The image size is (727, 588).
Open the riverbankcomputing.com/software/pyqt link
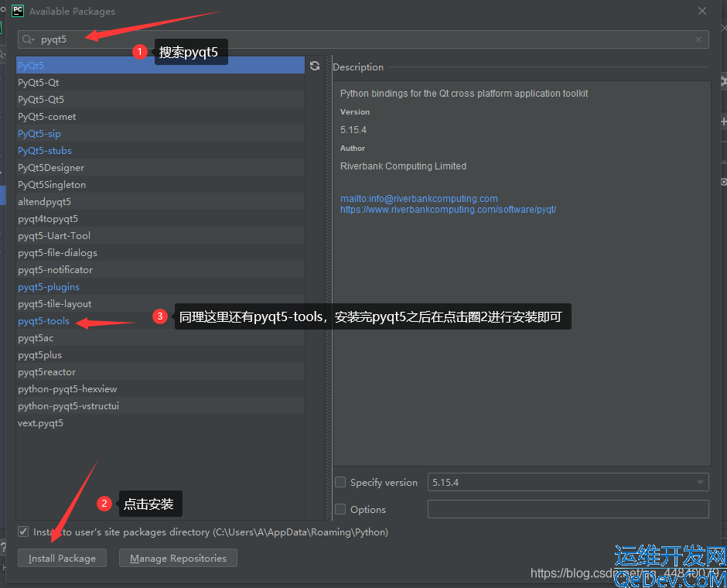pyautogui.click(x=448, y=210)
